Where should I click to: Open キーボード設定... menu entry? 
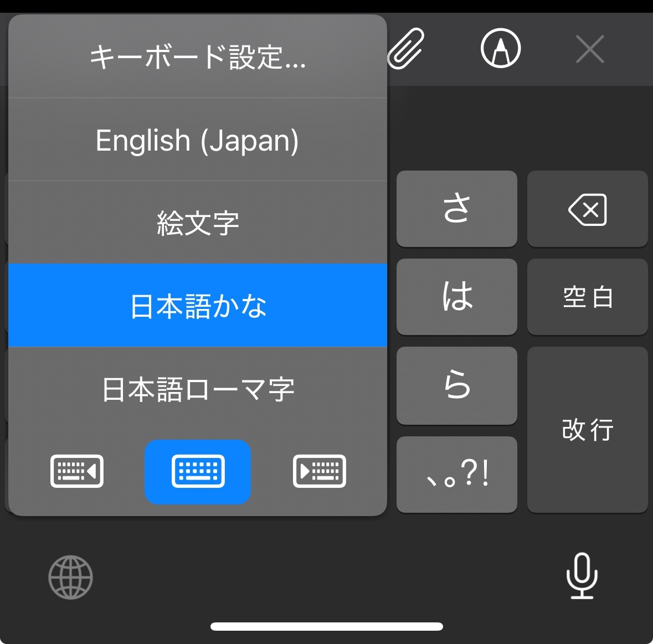198,56
